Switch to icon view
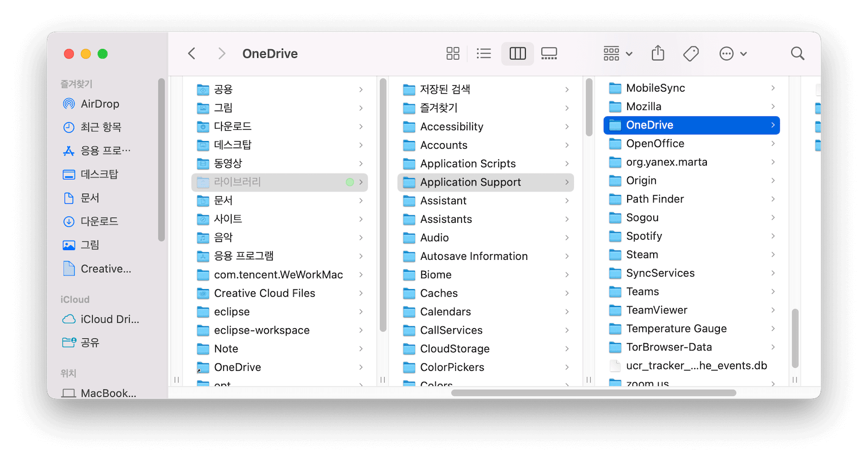 453,53
